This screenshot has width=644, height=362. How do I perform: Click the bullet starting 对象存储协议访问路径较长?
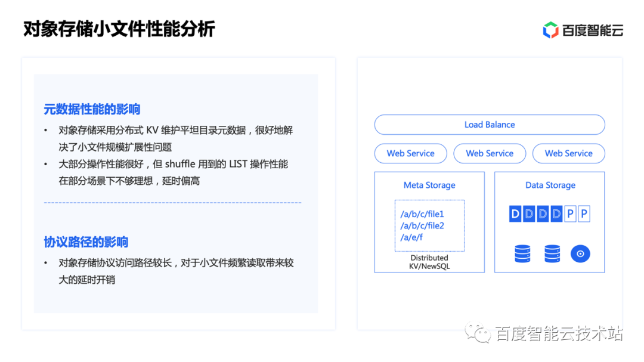[176, 271]
